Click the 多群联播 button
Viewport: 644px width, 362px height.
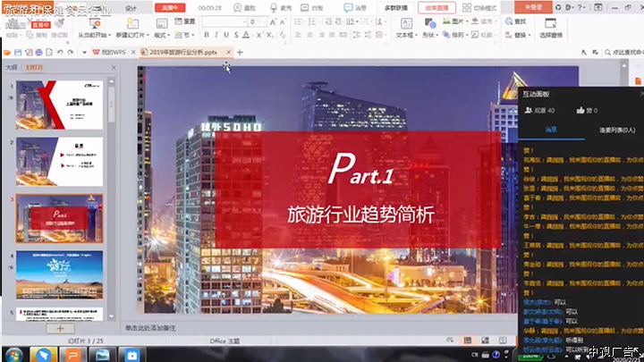point(396,8)
